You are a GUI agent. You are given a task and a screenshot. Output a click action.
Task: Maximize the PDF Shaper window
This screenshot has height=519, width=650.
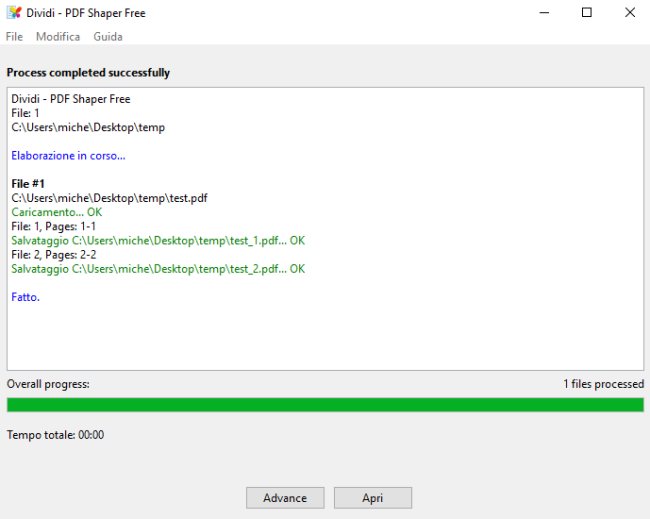pos(587,12)
